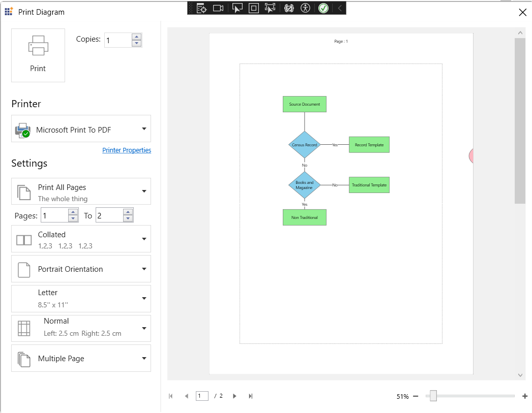Increment the Pages from value
This screenshot has width=532, height=413.
(73, 212)
